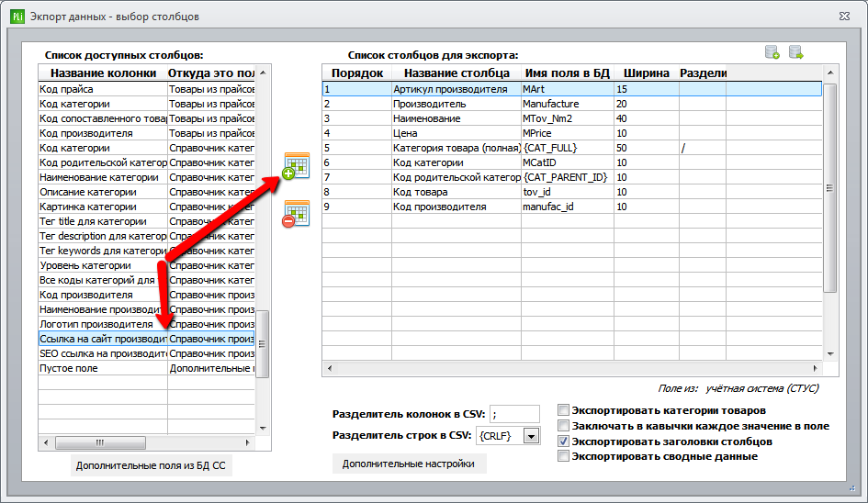
Task: Click into the CSV column separator field
Action: 514,414
